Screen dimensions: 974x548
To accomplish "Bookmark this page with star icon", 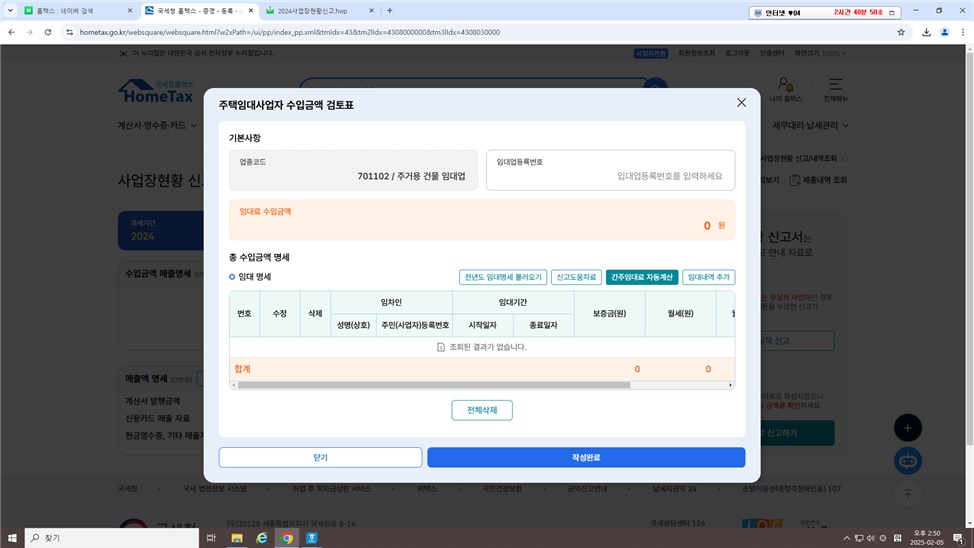I will pos(901,32).
